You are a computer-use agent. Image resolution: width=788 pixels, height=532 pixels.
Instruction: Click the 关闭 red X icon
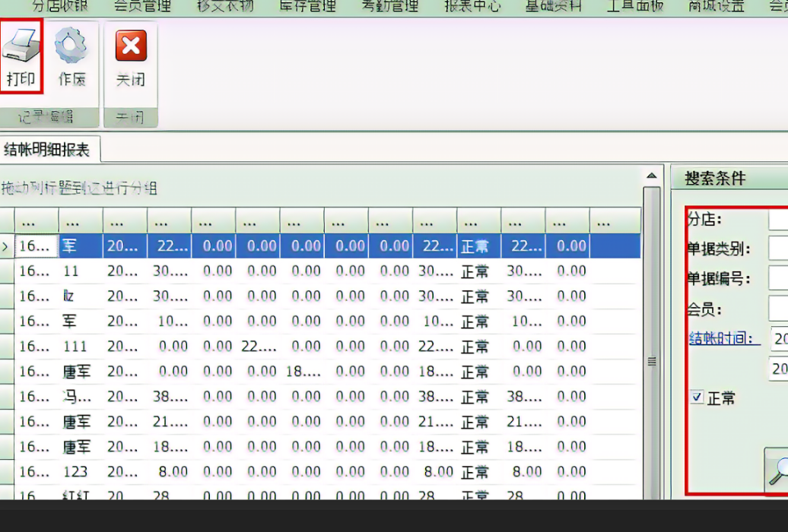[131, 46]
